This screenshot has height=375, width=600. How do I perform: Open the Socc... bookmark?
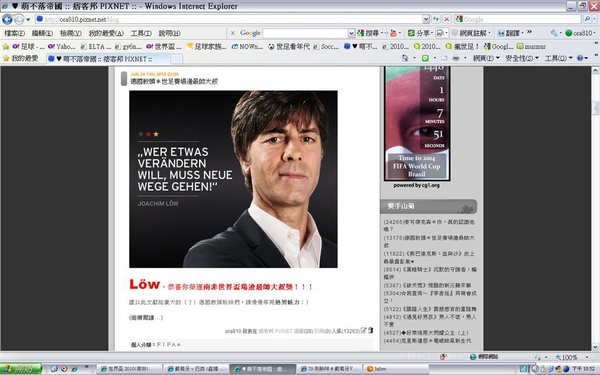pos(326,46)
